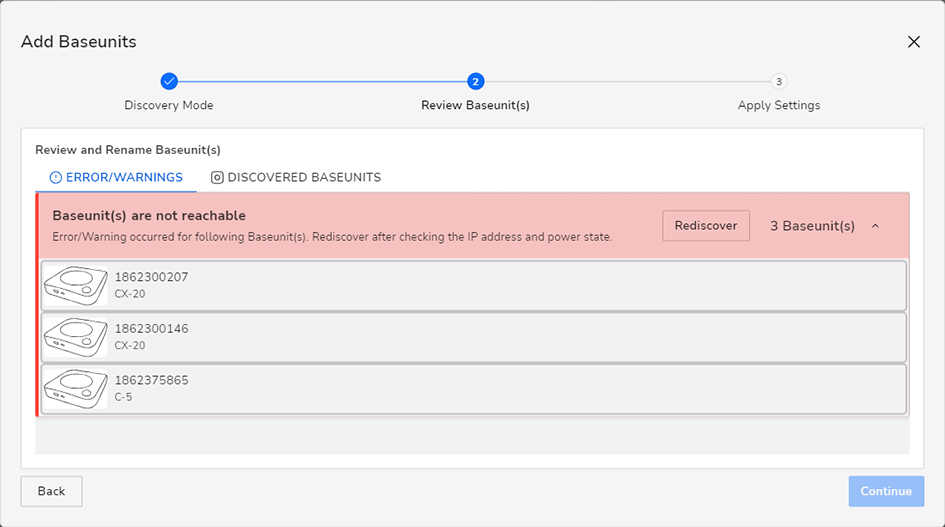The width and height of the screenshot is (945, 527).
Task: Click the Continue button
Action: [x=886, y=491]
